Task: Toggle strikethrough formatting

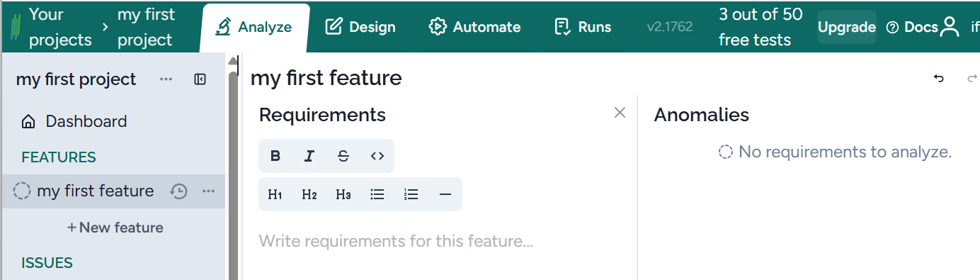Action: [343, 157]
